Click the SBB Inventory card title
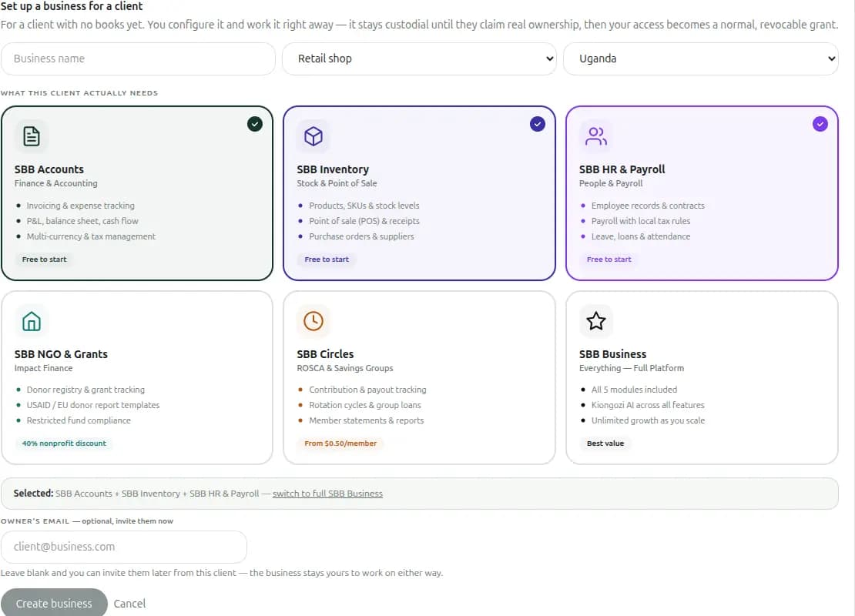Screen dimensions: 855x616 334,169
